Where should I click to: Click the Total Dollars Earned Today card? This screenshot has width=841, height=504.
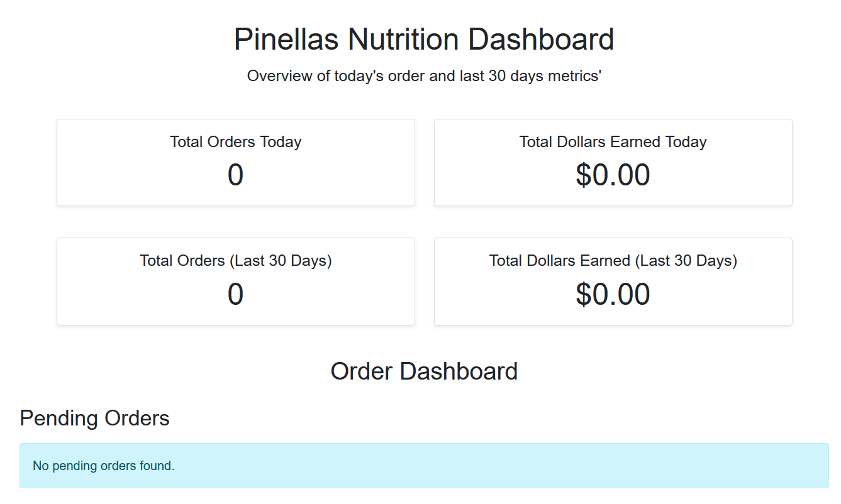pyautogui.click(x=613, y=162)
